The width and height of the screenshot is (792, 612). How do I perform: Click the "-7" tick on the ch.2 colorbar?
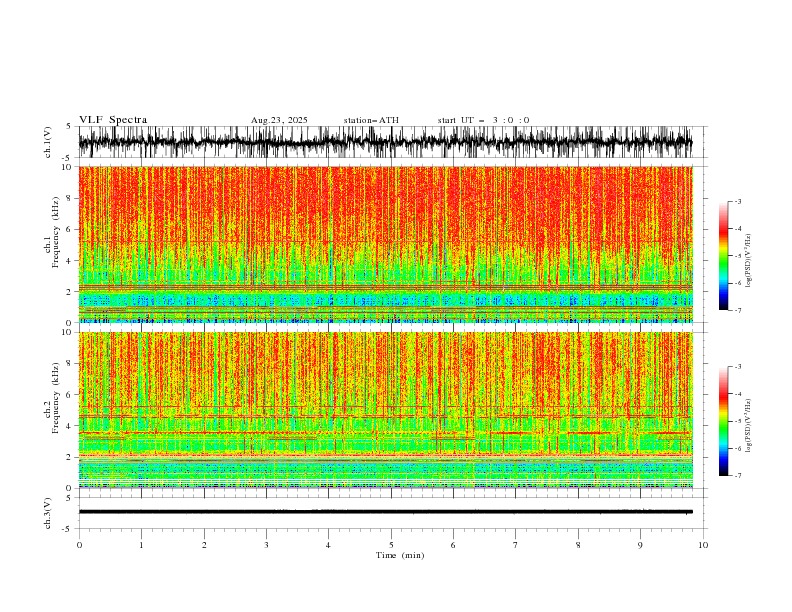coord(738,475)
